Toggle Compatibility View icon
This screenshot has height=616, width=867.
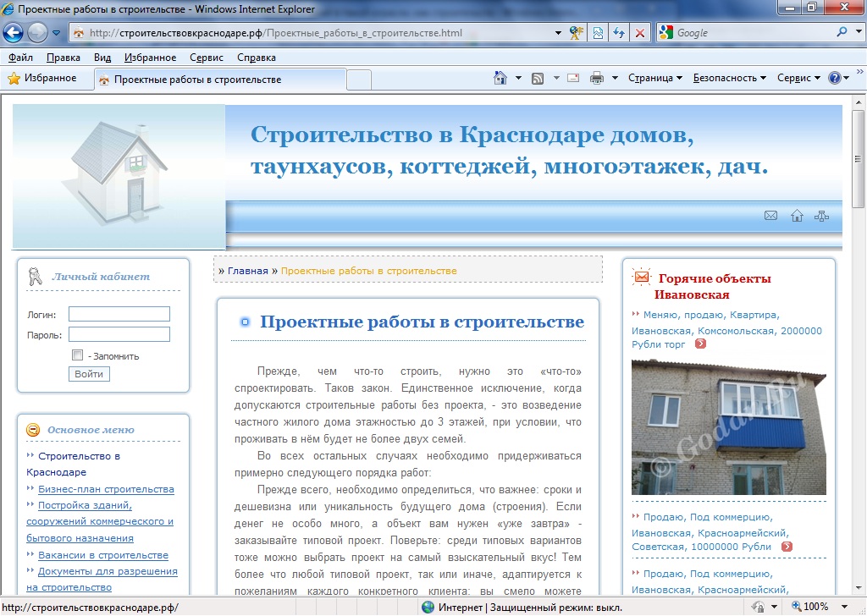click(x=598, y=33)
